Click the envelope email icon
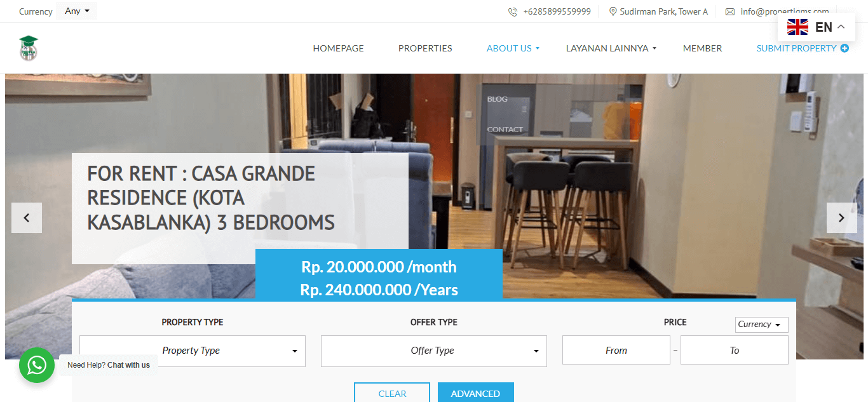 point(730,11)
